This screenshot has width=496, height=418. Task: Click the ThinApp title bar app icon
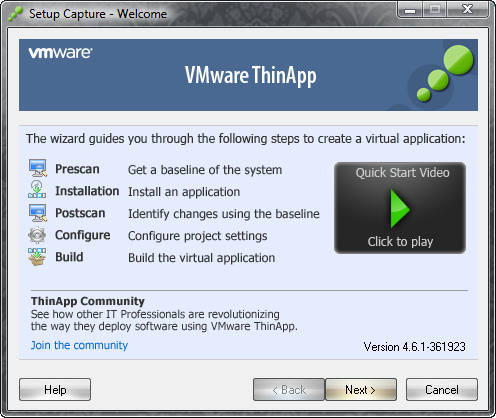pyautogui.click(x=15, y=14)
